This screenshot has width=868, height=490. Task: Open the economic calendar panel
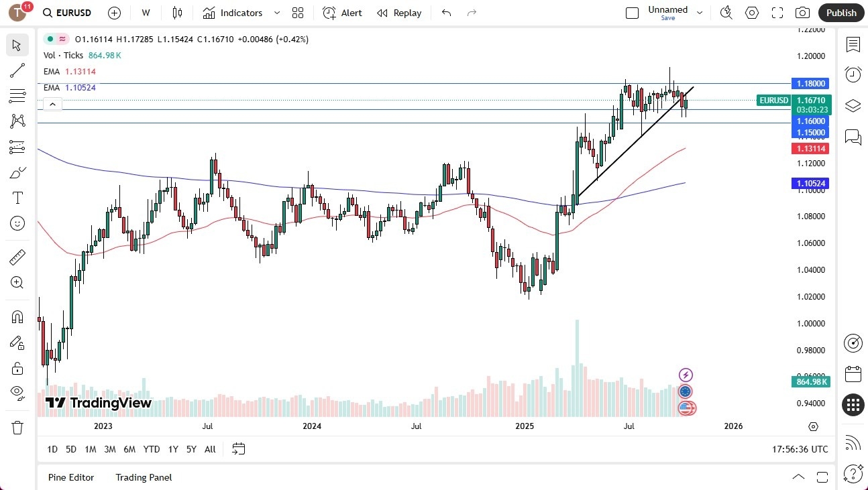click(x=853, y=374)
